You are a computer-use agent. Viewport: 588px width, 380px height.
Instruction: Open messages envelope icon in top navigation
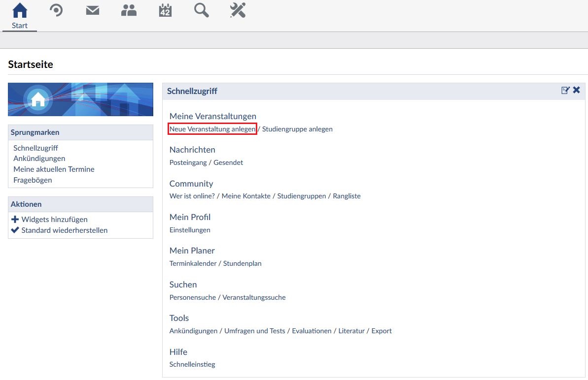click(x=93, y=10)
